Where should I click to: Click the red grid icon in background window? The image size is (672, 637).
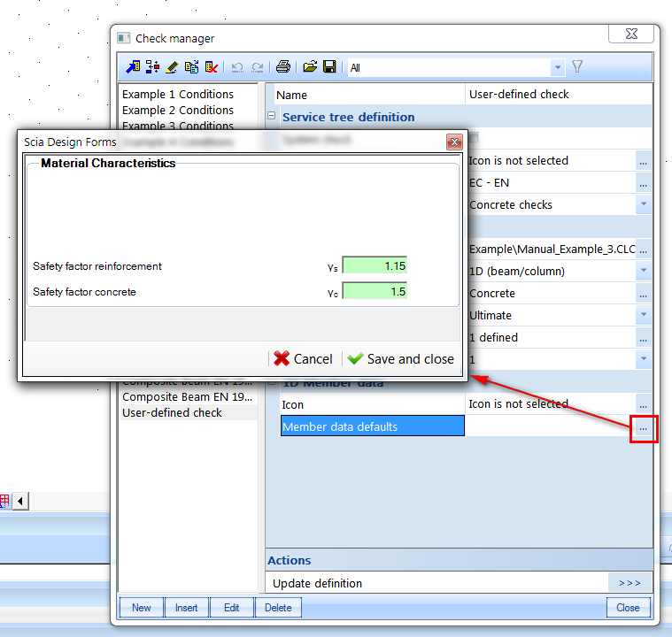4,501
